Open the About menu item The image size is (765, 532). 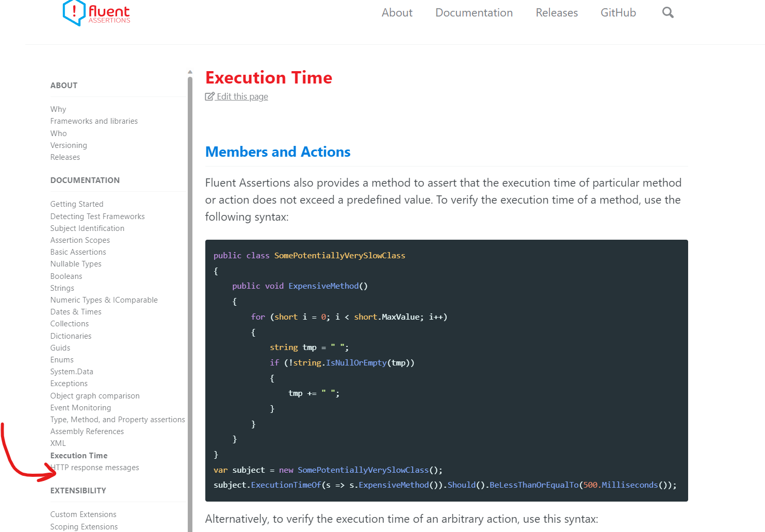(397, 12)
